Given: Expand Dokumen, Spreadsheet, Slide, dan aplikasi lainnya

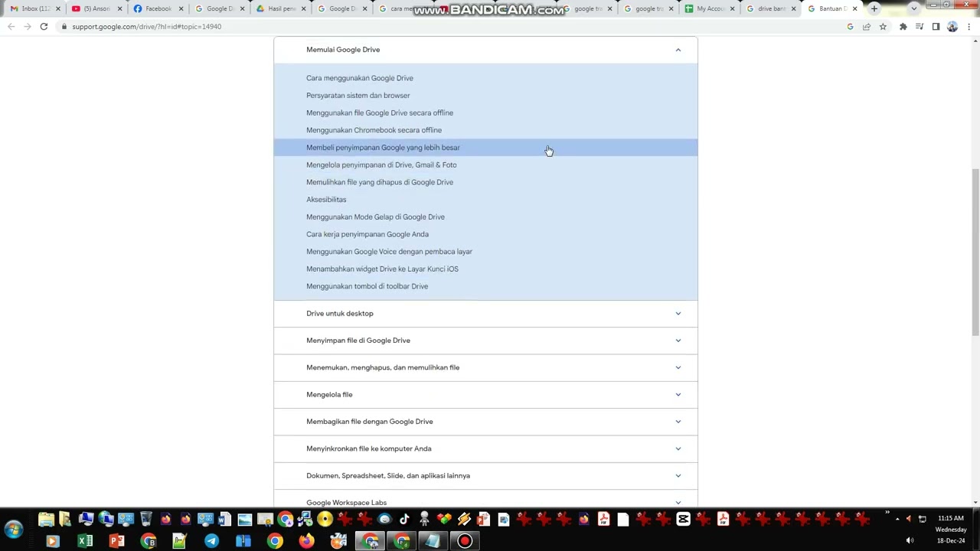Looking at the screenshot, I should [x=485, y=476].
